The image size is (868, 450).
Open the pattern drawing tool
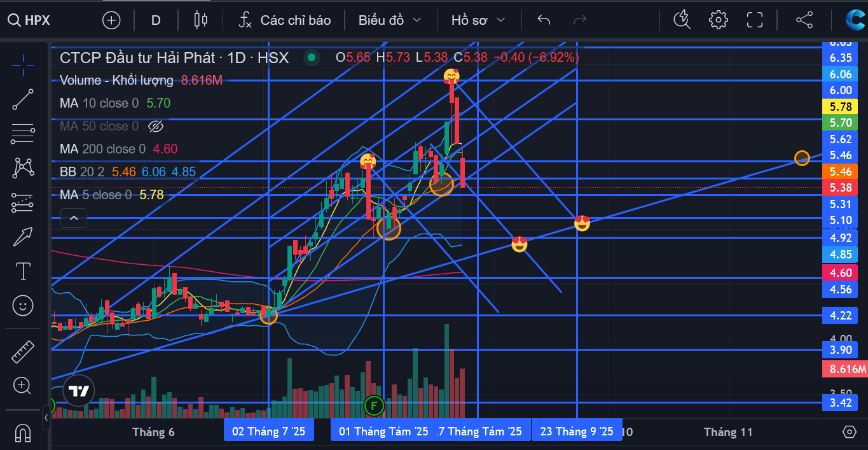[24, 168]
